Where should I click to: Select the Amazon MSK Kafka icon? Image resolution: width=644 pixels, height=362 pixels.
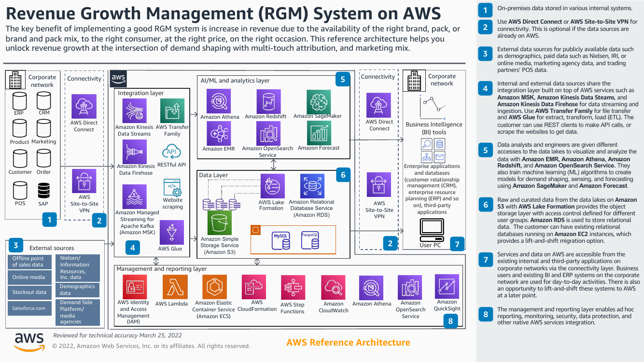(134, 196)
